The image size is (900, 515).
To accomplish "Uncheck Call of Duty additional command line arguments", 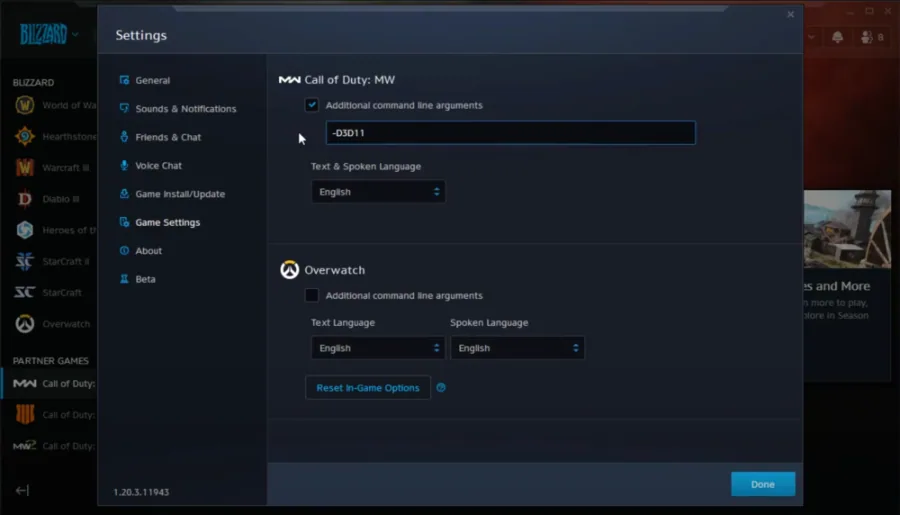I will 312,105.
